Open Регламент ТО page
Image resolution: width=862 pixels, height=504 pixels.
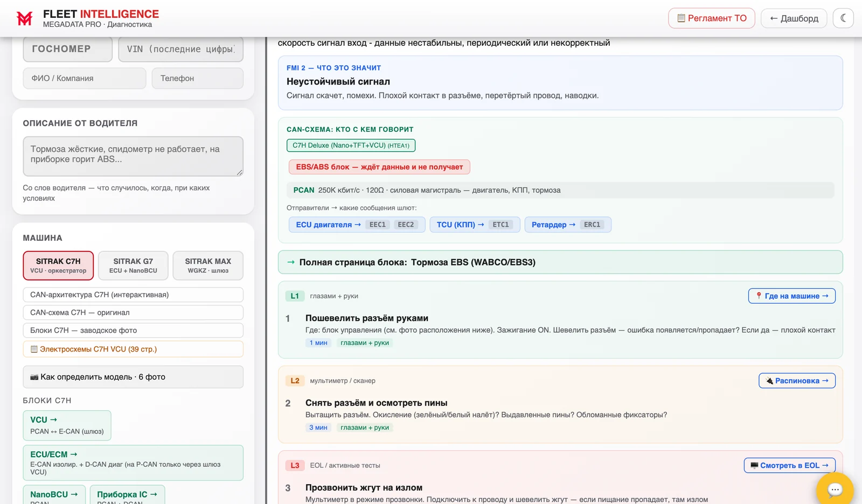pos(712,18)
